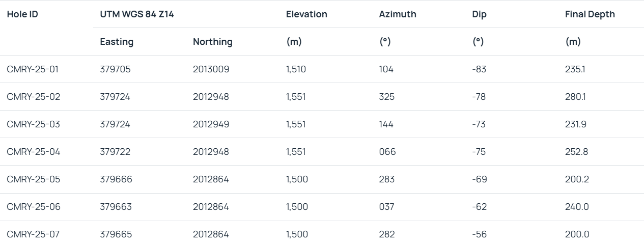Pick the CMRY-25-05 hole ID cell
The image size is (644, 243).
pyautogui.click(x=33, y=179)
